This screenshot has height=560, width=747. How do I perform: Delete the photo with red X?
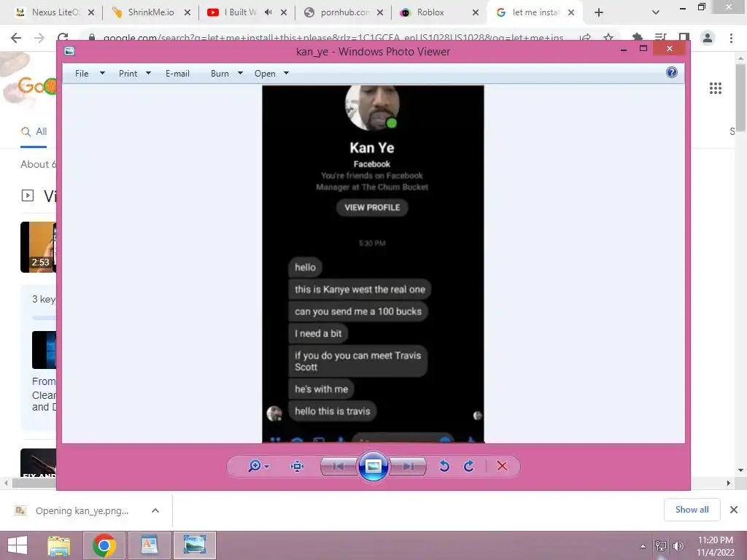pyautogui.click(x=502, y=466)
